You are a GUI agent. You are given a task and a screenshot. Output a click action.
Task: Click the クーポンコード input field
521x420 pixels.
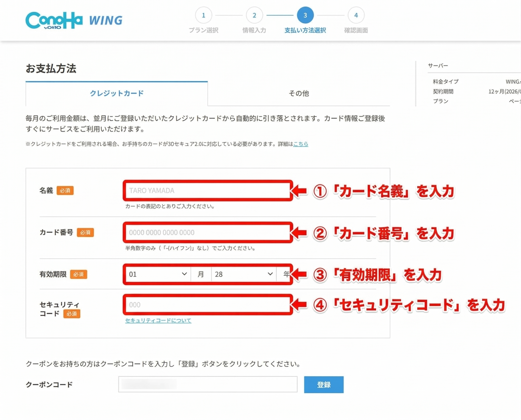(207, 384)
